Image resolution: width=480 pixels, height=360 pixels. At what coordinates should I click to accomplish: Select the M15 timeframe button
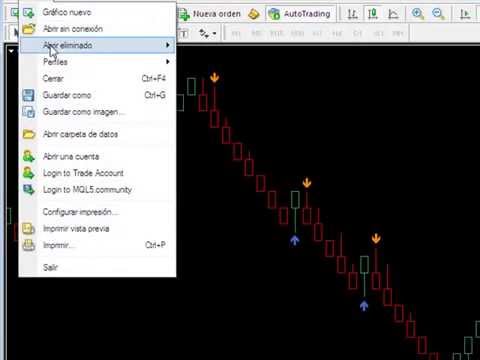tap(276, 33)
